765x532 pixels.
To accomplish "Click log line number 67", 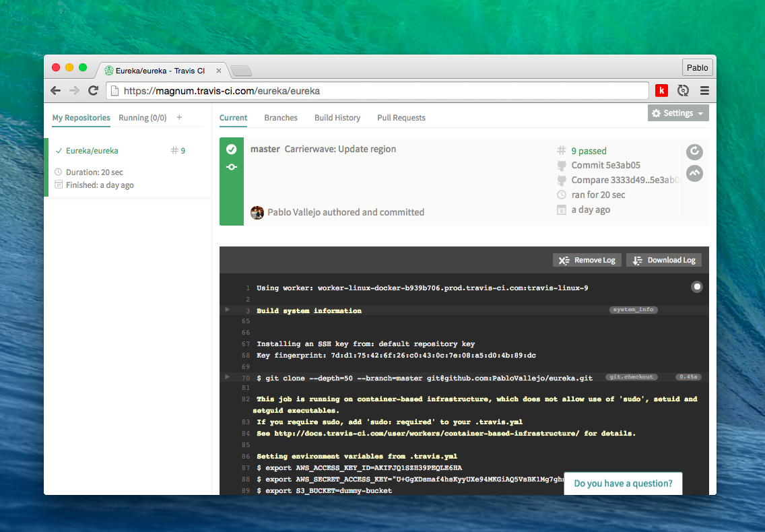I will 245,344.
